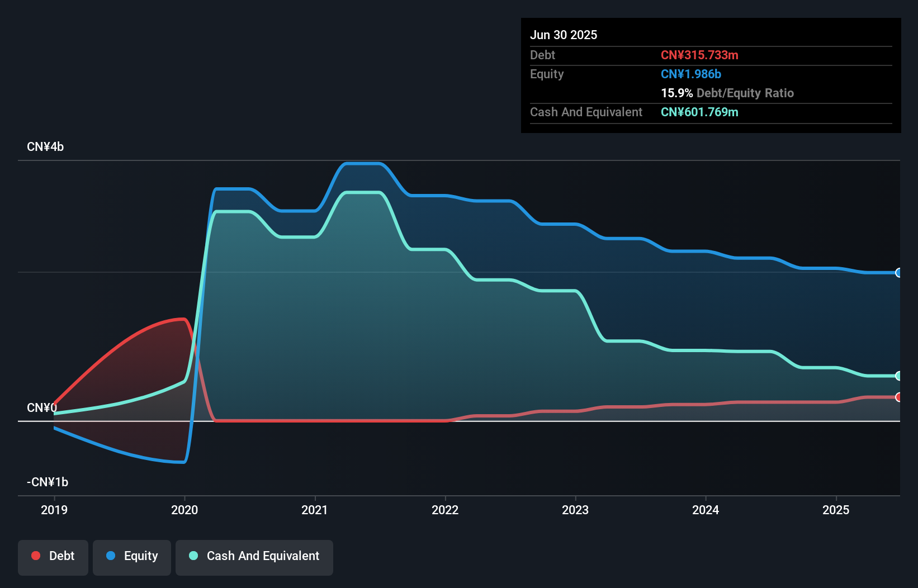Screen dimensions: 918x588
Task: Select the Equity line endpoint marker
Action: (898, 273)
